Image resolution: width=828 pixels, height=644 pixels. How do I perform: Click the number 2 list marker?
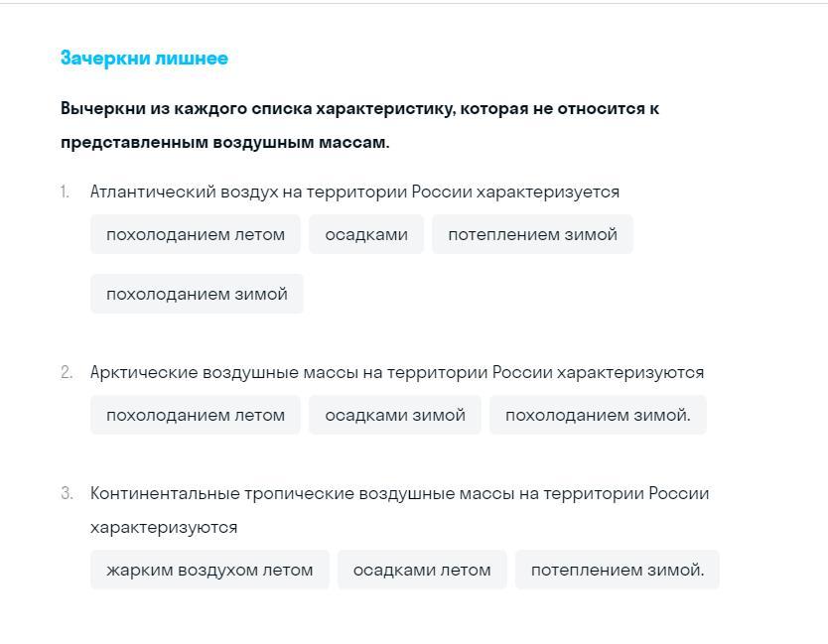coord(66,373)
